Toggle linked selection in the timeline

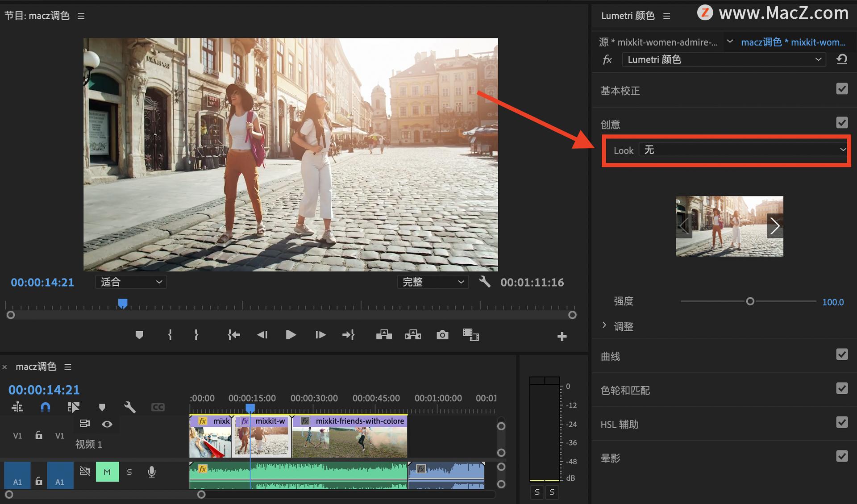pos(73,407)
